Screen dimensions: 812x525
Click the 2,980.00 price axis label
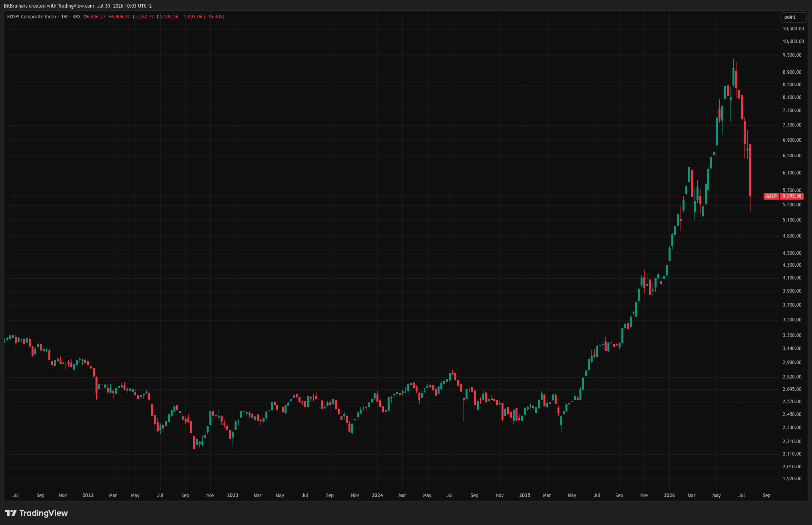792,363
